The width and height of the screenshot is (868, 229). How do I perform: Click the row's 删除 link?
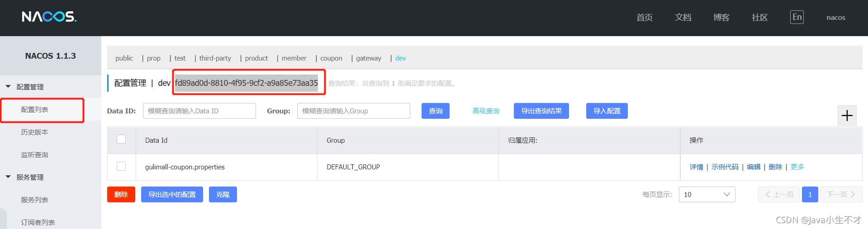point(775,167)
